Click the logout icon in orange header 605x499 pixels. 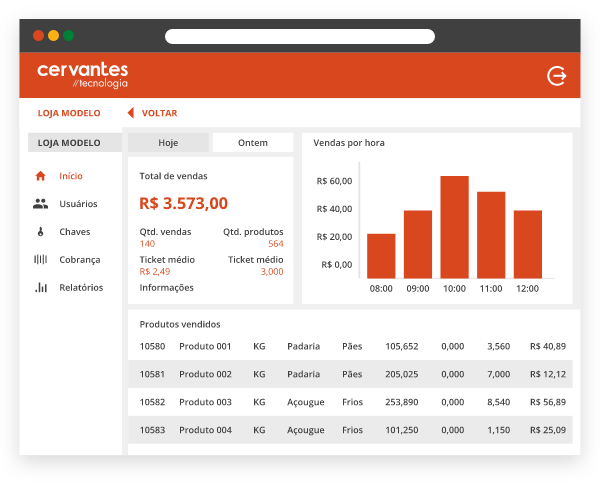coord(556,76)
